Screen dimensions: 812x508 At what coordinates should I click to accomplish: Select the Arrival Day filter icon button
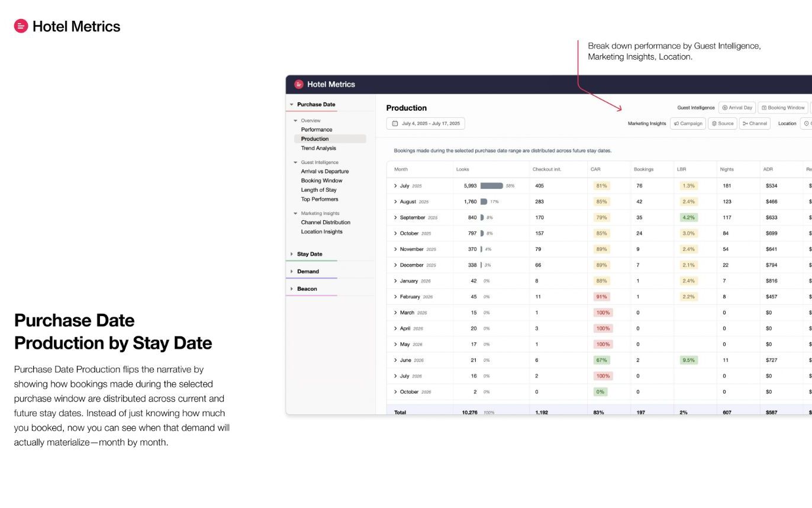click(x=737, y=108)
